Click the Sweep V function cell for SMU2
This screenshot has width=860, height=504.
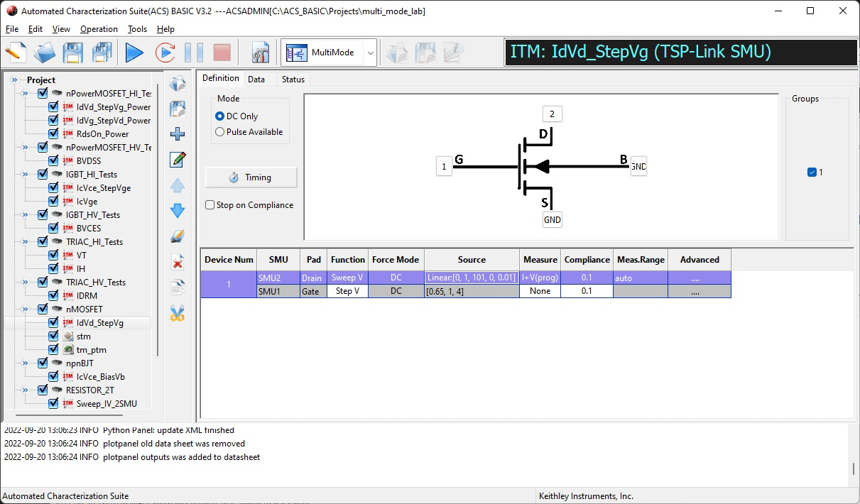[x=347, y=278]
